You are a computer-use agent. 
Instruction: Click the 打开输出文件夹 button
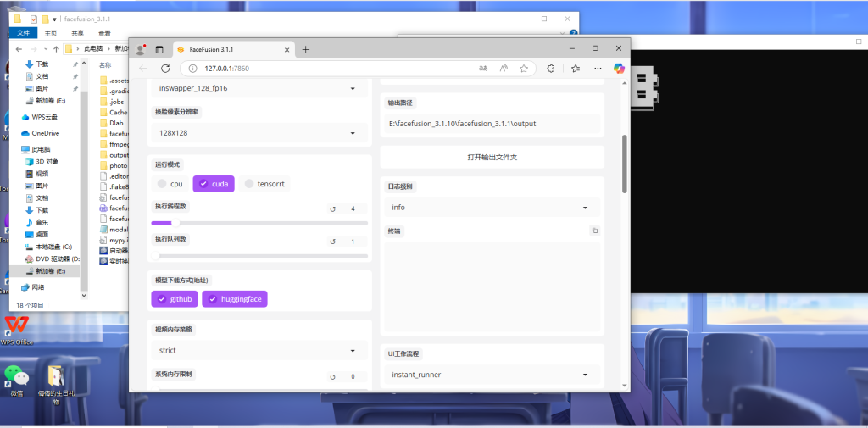492,157
